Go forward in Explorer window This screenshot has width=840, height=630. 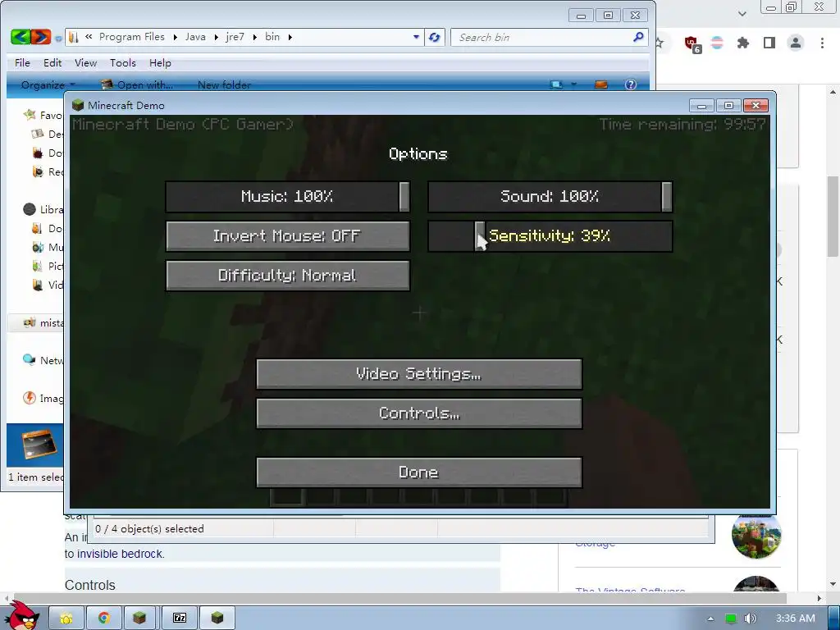pos(41,37)
